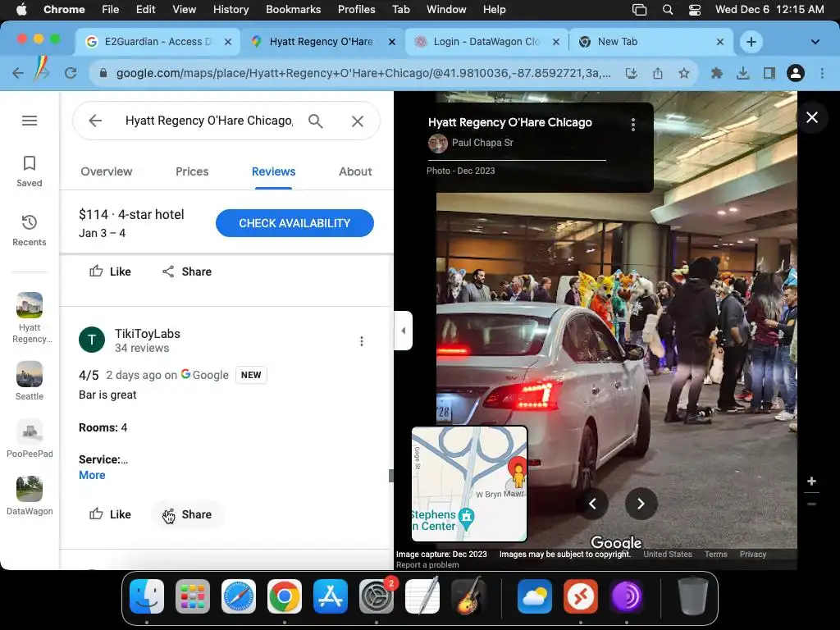Click the TikiToyLabs reviewer name
Screen dimensions: 840x630
148,333
